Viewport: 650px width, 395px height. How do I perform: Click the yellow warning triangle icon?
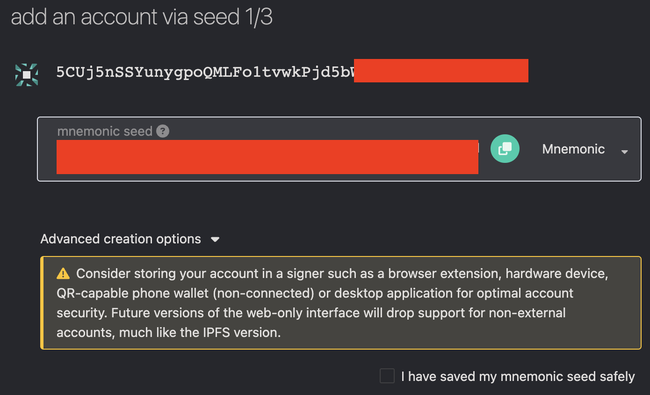[63, 274]
